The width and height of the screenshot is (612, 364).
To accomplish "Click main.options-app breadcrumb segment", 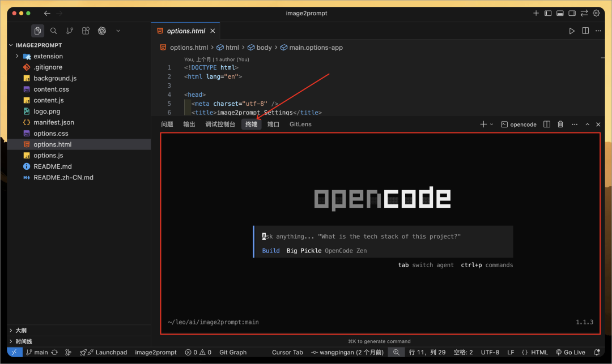I will [316, 48].
